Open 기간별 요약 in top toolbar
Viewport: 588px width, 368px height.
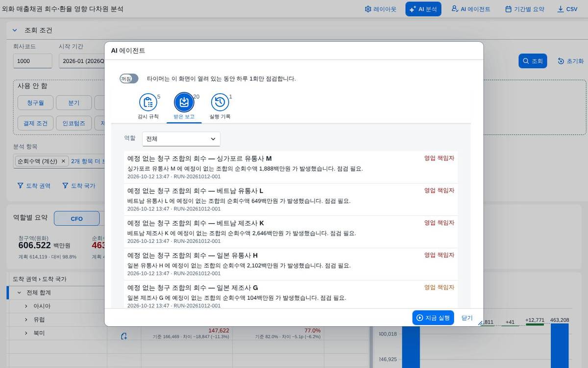(525, 9)
